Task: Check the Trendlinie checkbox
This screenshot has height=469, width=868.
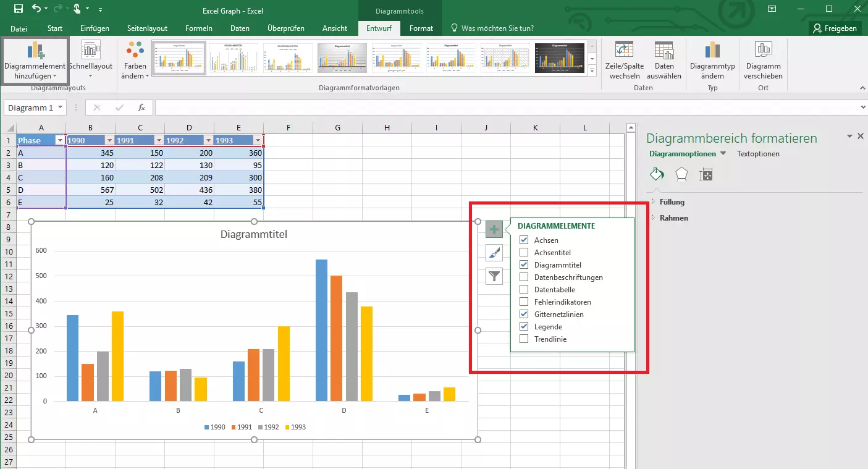Action: click(524, 339)
